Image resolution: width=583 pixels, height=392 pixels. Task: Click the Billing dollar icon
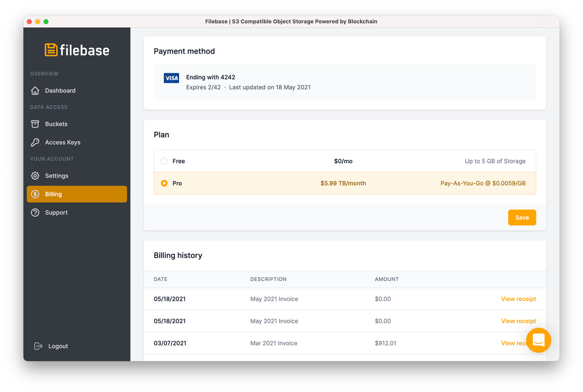pos(36,194)
